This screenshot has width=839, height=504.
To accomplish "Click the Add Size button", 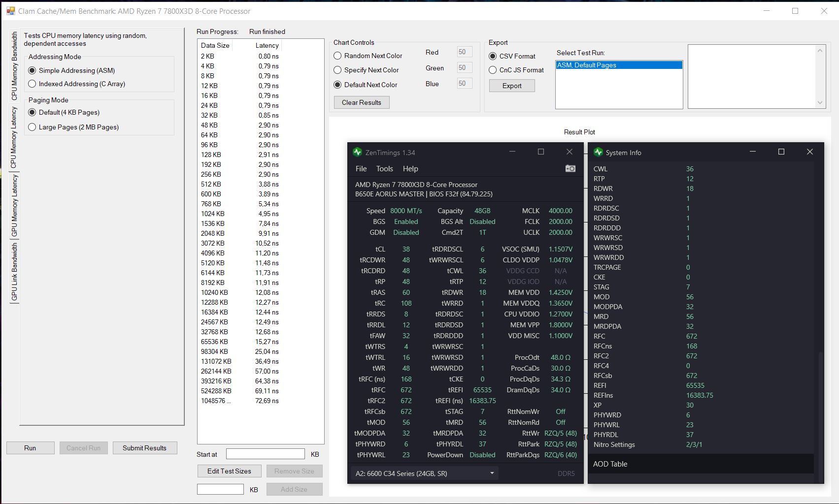I will point(294,489).
